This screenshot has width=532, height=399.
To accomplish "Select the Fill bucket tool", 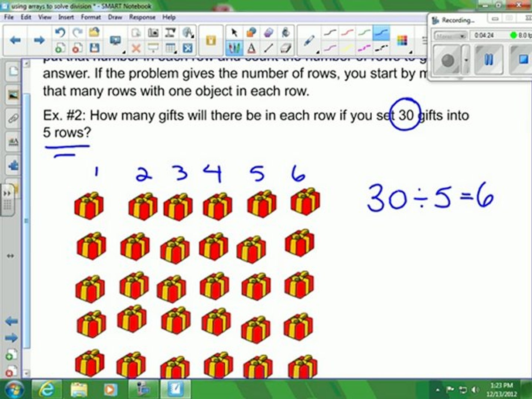I will [286, 33].
